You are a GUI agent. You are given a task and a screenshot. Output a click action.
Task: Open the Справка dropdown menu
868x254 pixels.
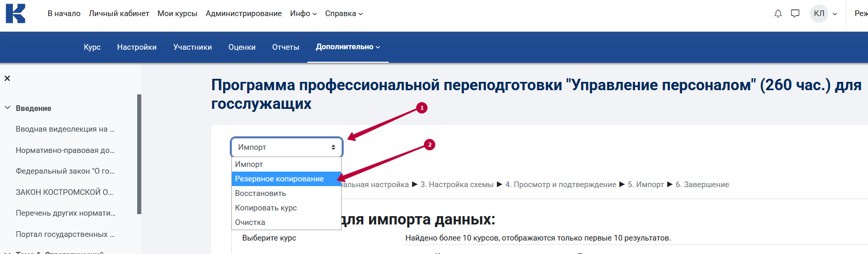344,13
